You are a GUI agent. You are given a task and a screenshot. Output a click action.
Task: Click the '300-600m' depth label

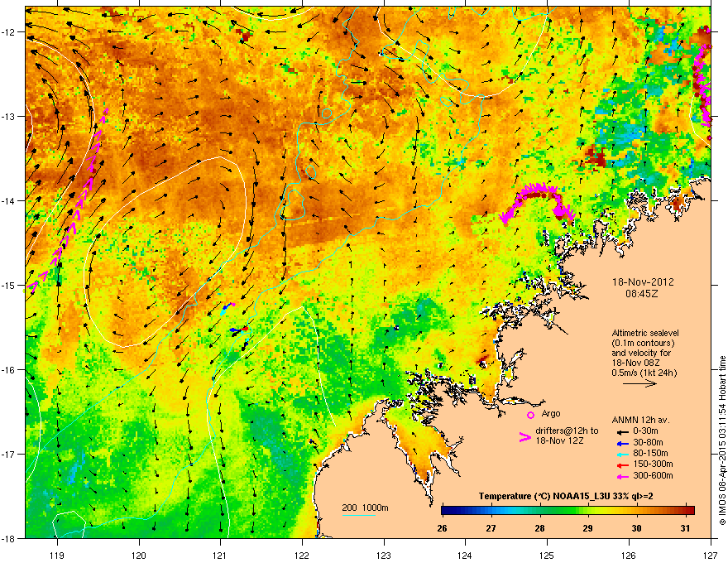pos(653,476)
